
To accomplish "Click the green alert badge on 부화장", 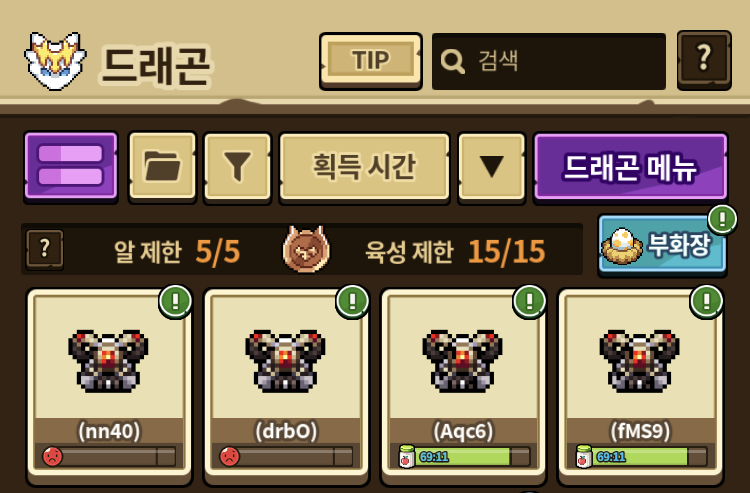I will tap(722, 219).
